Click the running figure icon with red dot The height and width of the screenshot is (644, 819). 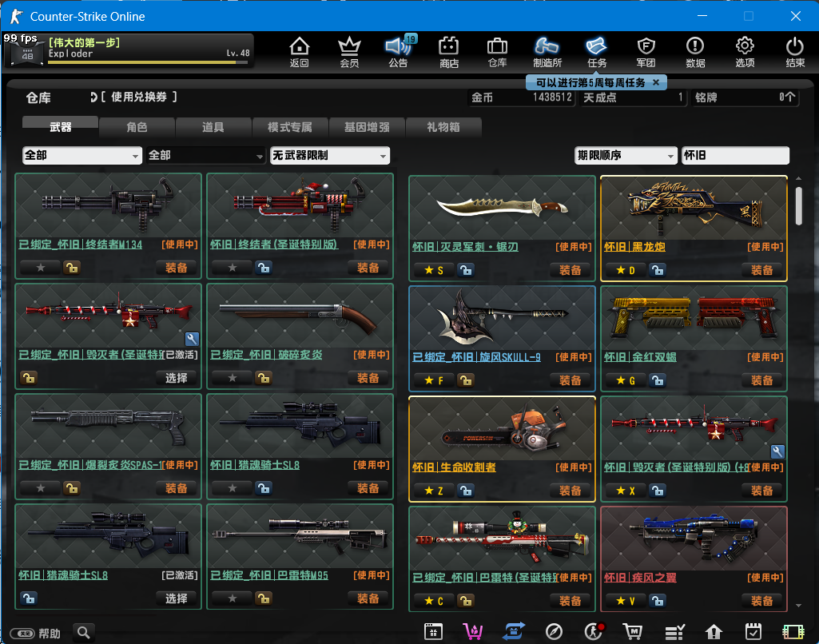[x=594, y=632]
